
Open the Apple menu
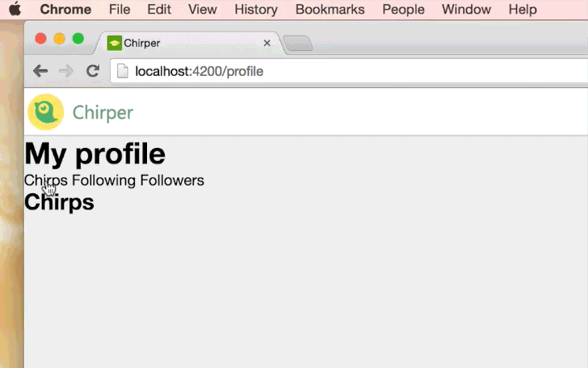coord(14,10)
